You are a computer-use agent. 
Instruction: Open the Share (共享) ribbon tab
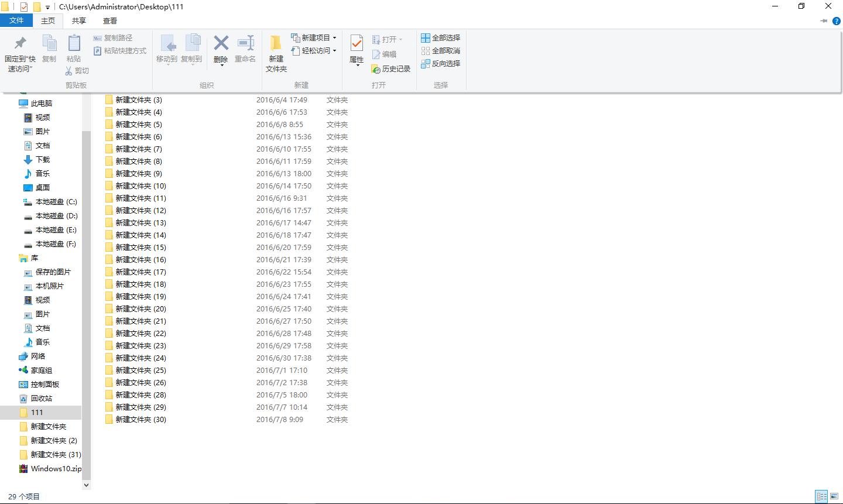pyautogui.click(x=78, y=20)
